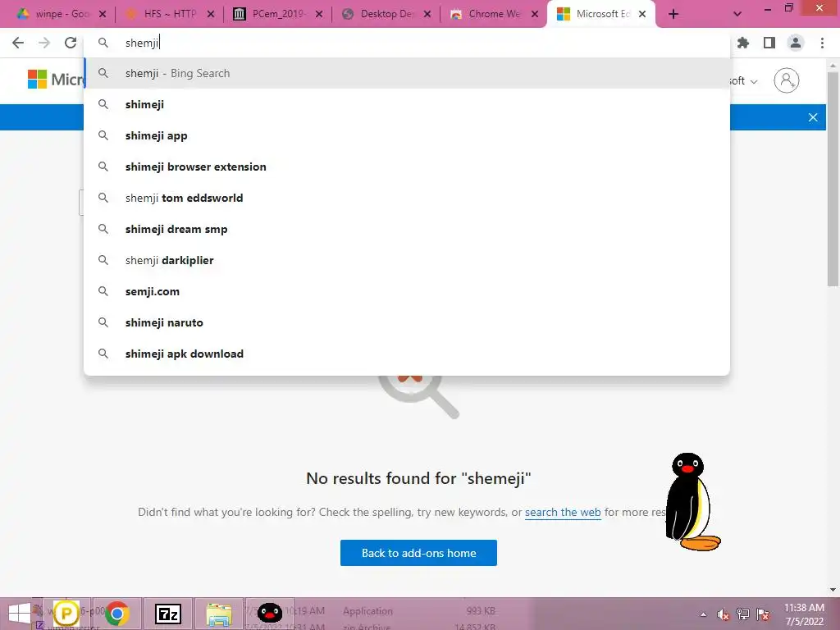Select 'shimeji browser extension' suggestion
This screenshot has width=840, height=630.
(x=407, y=167)
